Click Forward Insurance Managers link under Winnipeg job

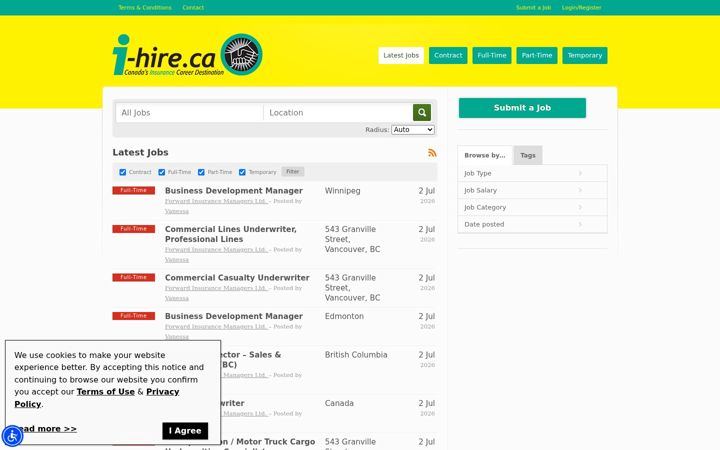216,201
